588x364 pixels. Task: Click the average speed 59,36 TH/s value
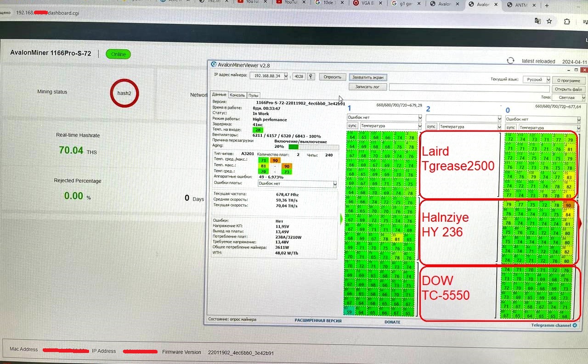(286, 200)
